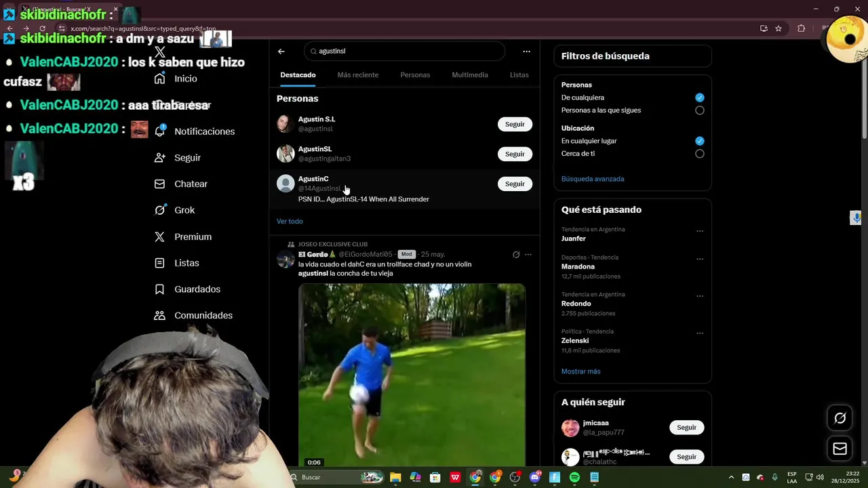This screenshot has height=488, width=868.
Task: Switch to Multimedia tab
Action: pos(470,75)
